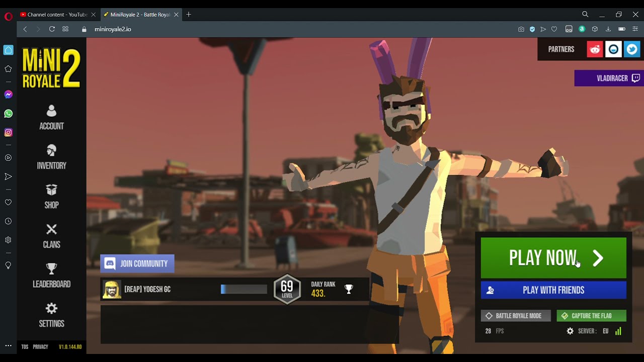Viewport: 644px width, 362px height.
Task: Click the level 69 hexagon badge
Action: pos(287,289)
